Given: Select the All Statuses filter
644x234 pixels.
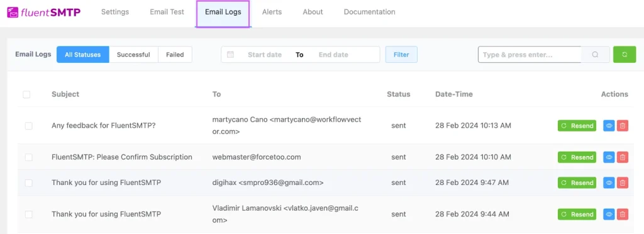Looking at the screenshot, I should (x=82, y=55).
